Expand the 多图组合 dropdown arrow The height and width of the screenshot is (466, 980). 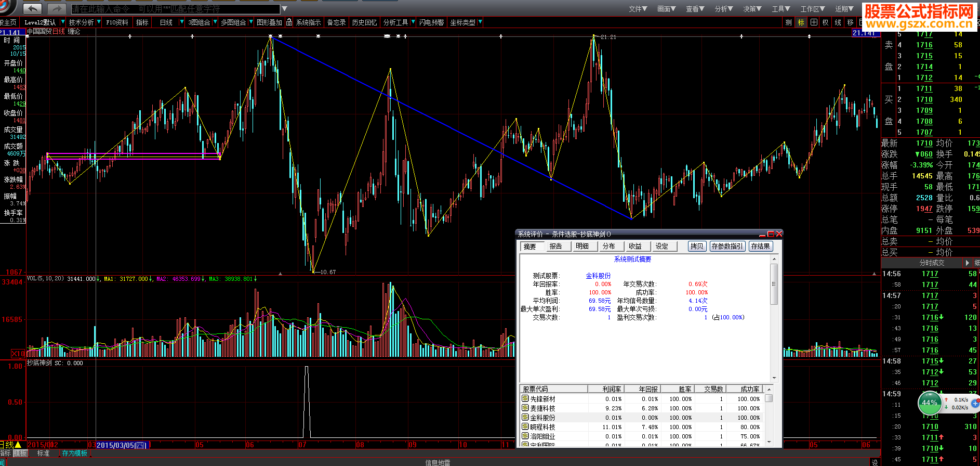click(251, 22)
